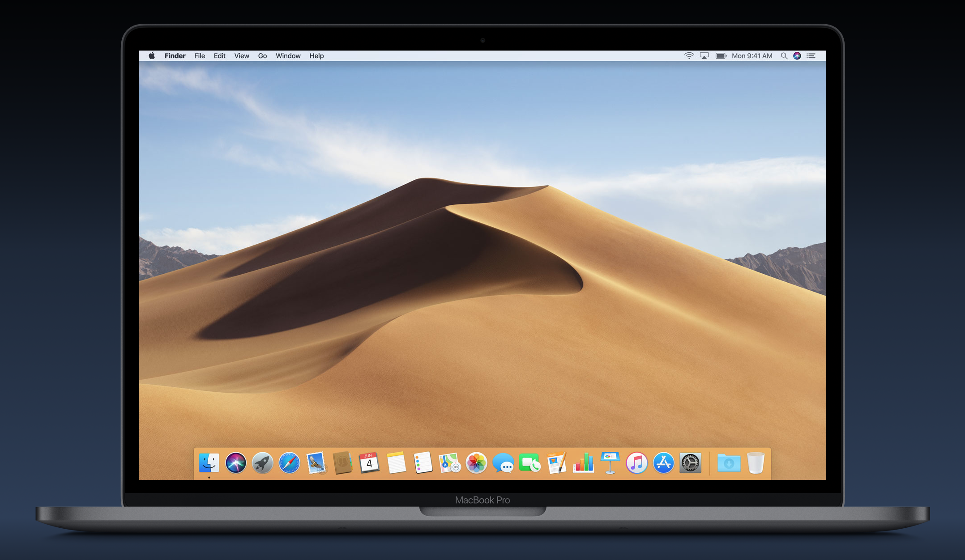This screenshot has width=965, height=560.
Task: Show Notification Center from menu bar
Action: click(x=811, y=56)
